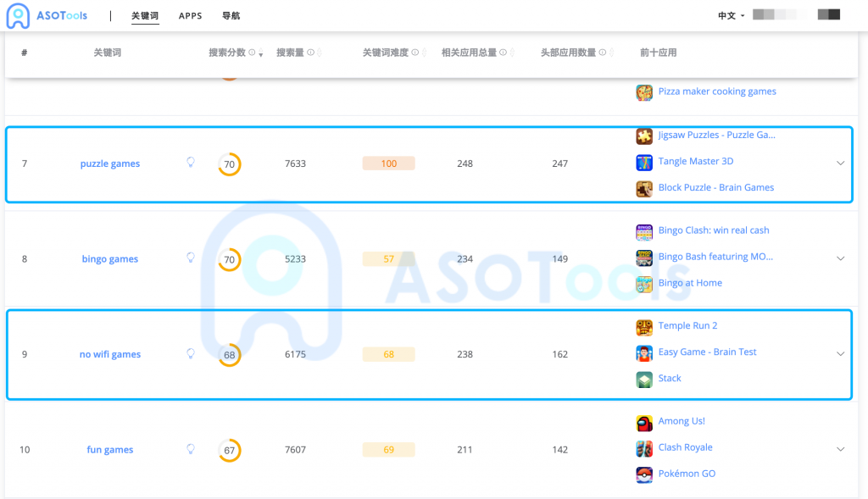The height and width of the screenshot is (499, 868).
Task: Open the Temple Run 2 link
Action: (687, 326)
